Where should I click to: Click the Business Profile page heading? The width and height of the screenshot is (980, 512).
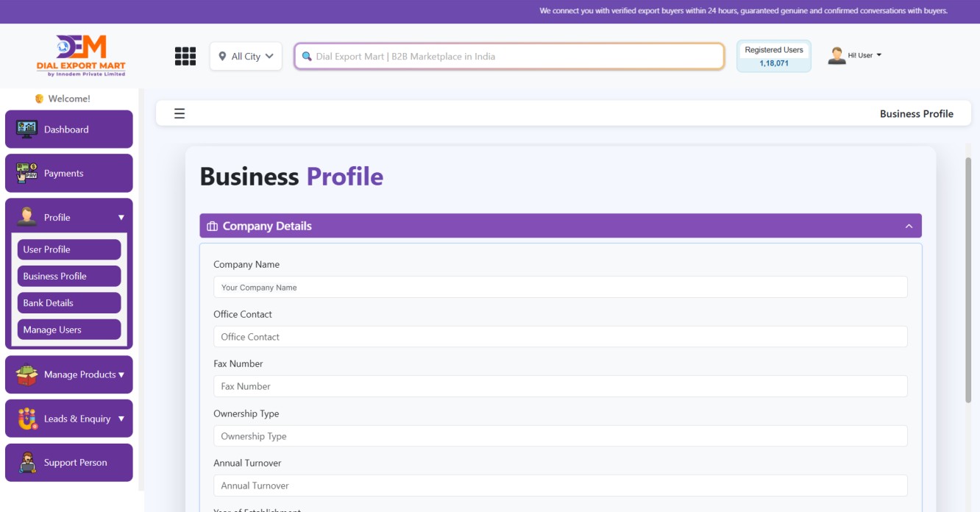point(291,177)
